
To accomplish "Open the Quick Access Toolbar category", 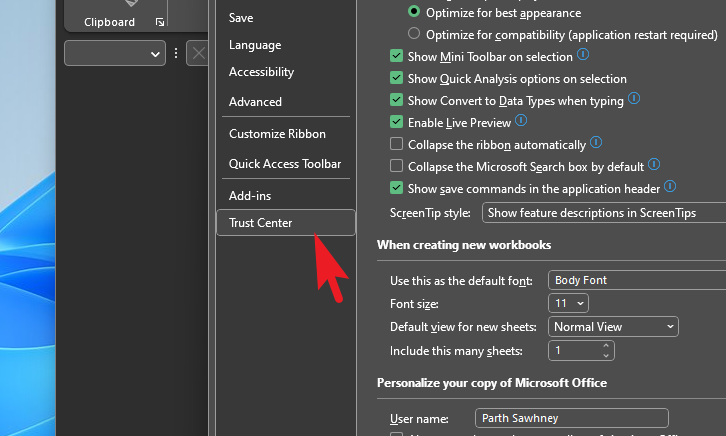I will click(x=285, y=164).
